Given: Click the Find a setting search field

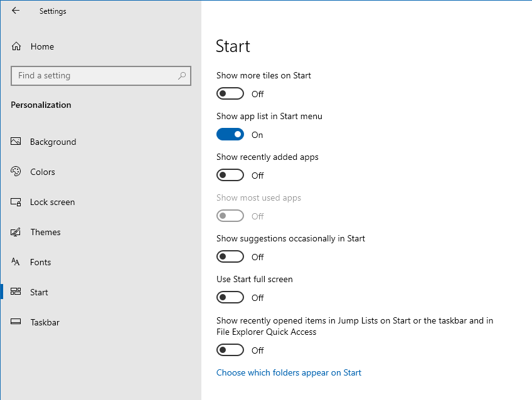Looking at the screenshot, I should (x=94, y=75).
